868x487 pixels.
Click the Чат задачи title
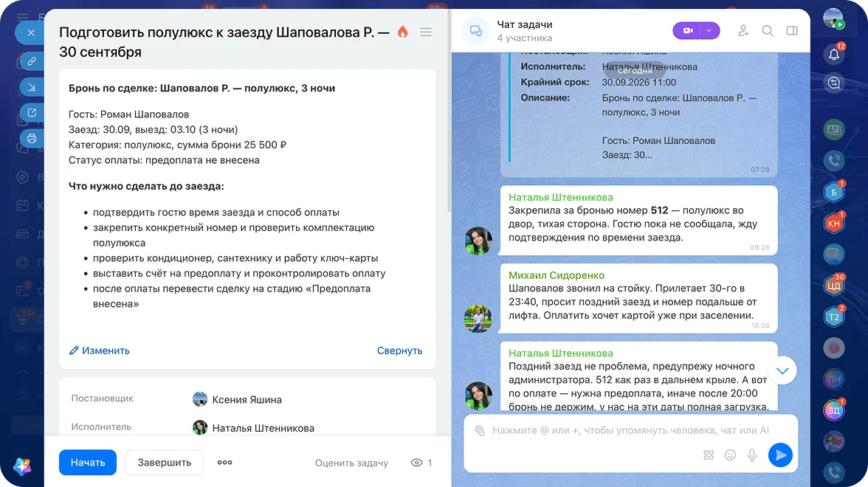(x=524, y=24)
